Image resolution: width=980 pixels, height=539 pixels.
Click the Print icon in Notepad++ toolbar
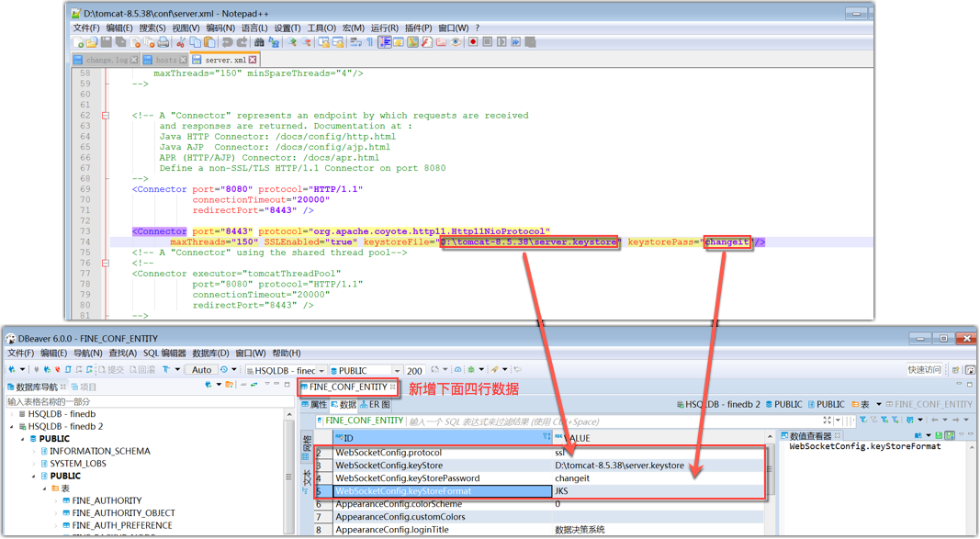coord(163,42)
